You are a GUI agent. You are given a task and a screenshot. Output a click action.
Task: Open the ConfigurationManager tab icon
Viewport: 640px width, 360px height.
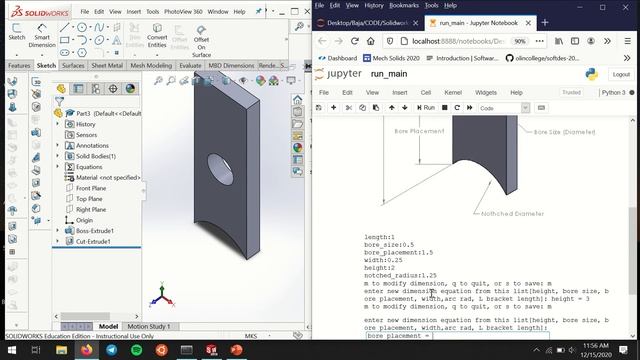click(x=96, y=89)
